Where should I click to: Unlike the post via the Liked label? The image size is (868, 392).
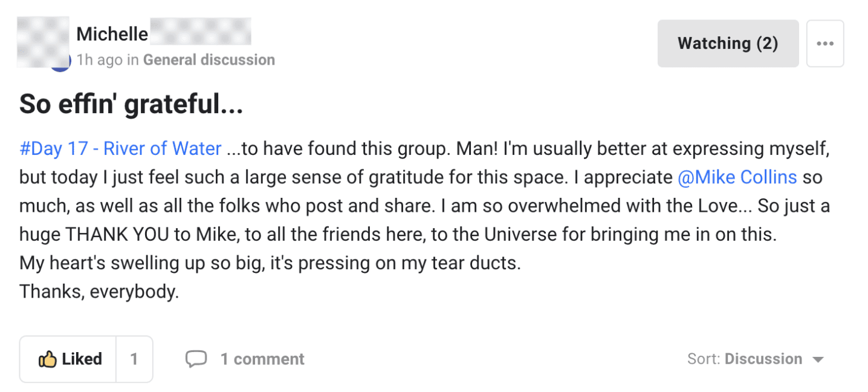click(x=82, y=359)
